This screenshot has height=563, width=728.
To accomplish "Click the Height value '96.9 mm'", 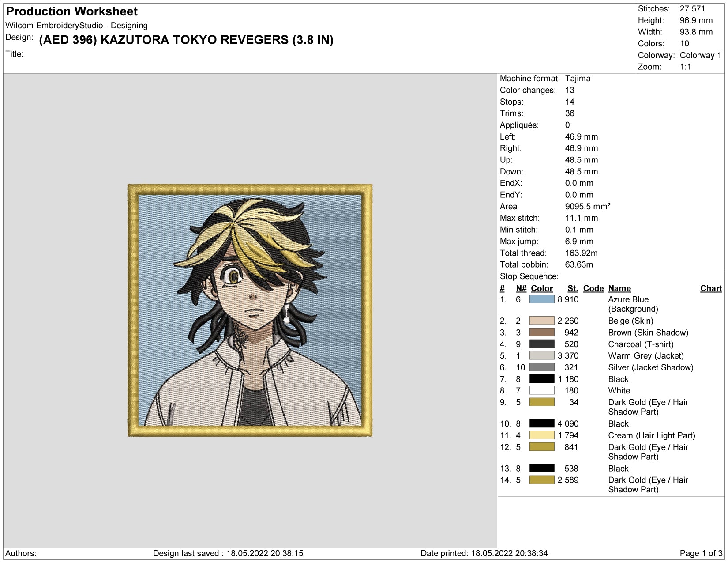I will (x=696, y=20).
